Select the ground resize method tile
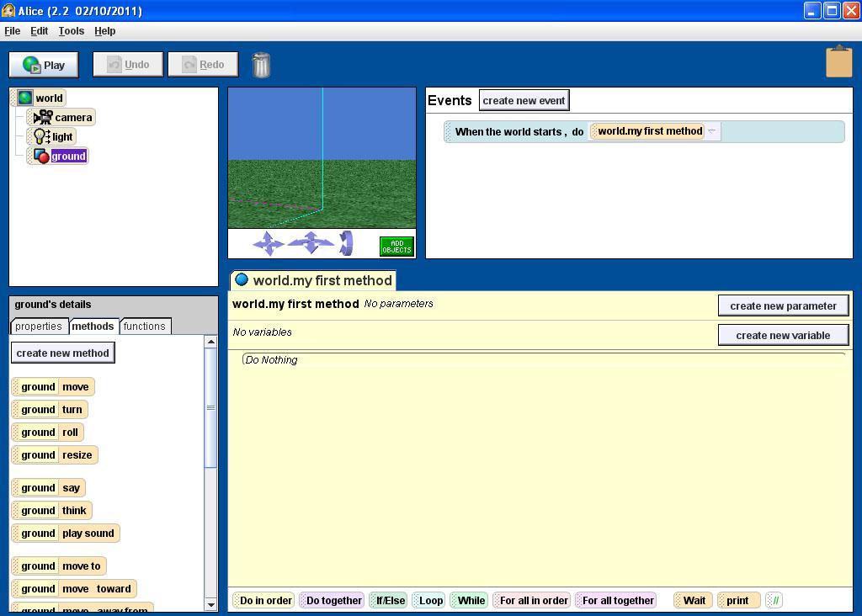 click(55, 455)
